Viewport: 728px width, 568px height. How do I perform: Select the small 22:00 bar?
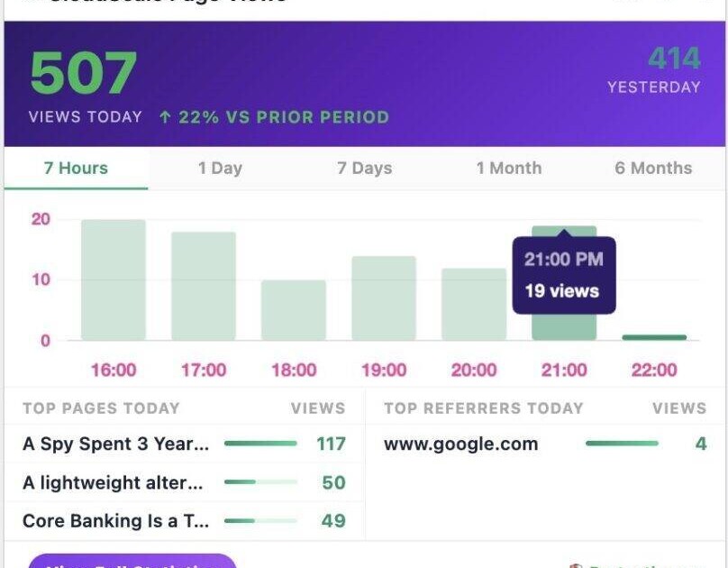[654, 338]
